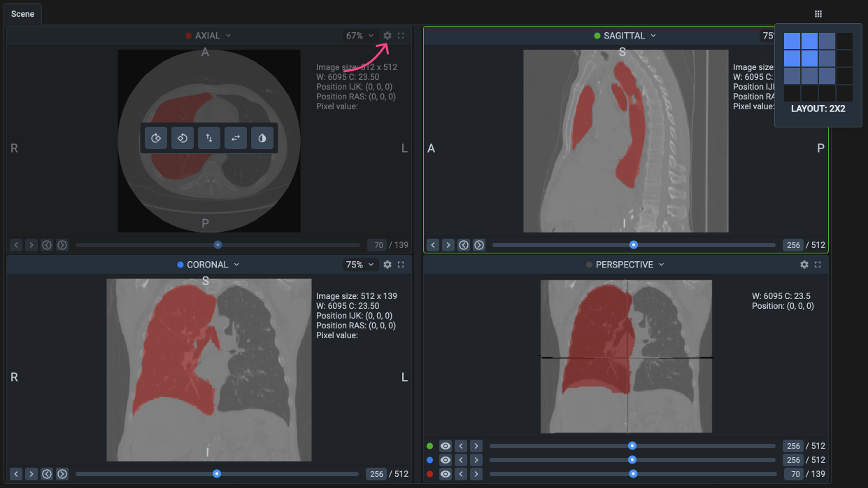Go to next slice in sagittal view
Viewport: 868px width, 488px height.
coord(448,245)
